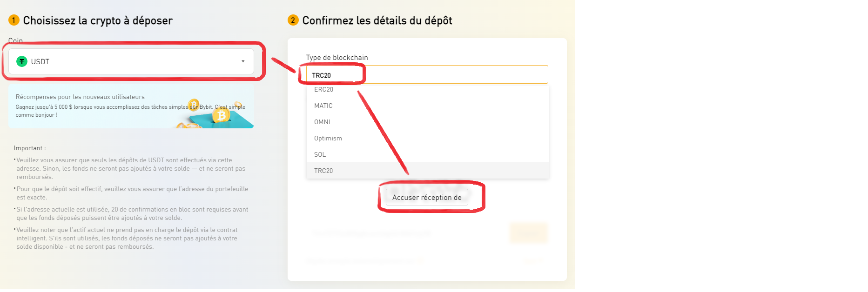Screen dimensions: 868x292
Task: Click the Accuser réception de button
Action: coord(427,197)
